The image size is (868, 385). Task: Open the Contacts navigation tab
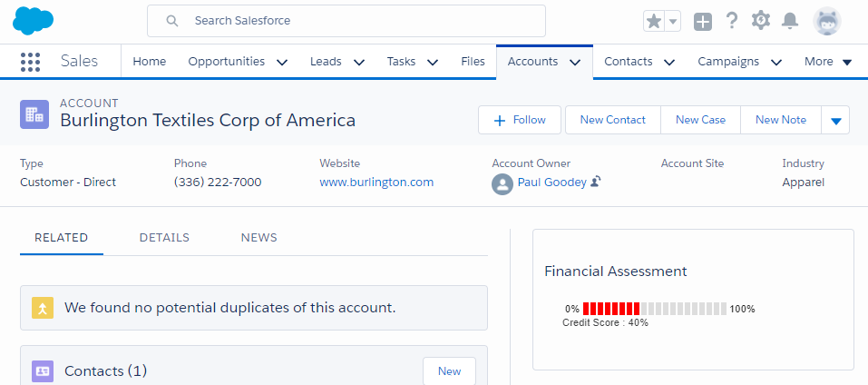coord(629,62)
